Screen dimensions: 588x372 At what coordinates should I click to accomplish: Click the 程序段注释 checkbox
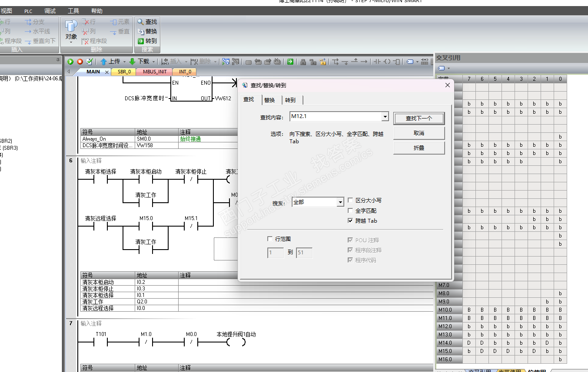point(351,250)
